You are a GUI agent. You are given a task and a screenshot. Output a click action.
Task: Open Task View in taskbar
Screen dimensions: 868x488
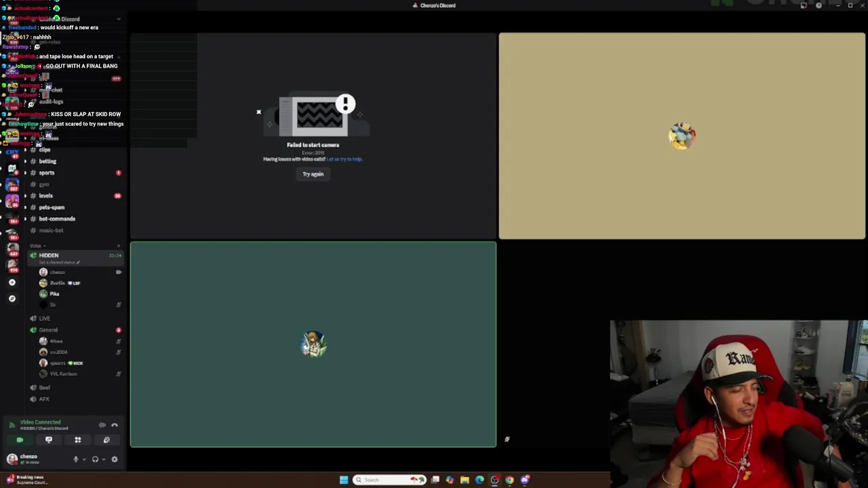(x=435, y=480)
